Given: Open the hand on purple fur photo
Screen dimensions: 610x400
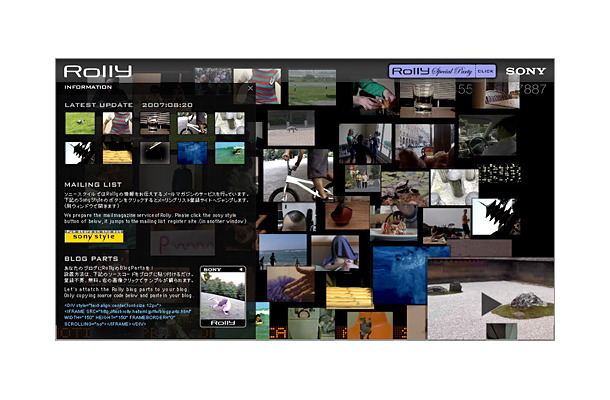Looking at the screenshot, I should click(x=291, y=284).
